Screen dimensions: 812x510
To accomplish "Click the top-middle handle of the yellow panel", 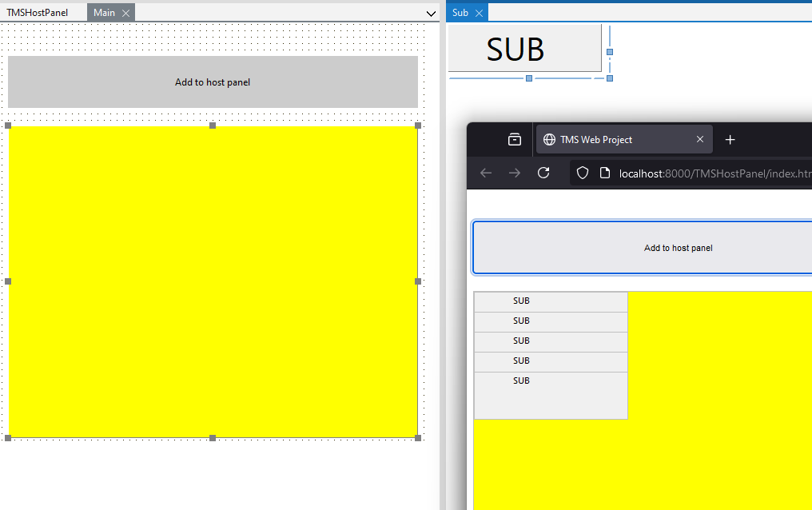I will tap(213, 126).
